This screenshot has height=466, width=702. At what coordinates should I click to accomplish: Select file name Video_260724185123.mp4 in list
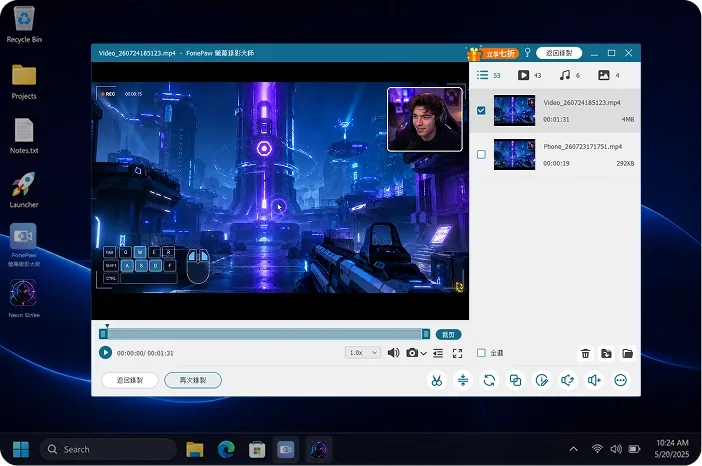[x=582, y=103]
